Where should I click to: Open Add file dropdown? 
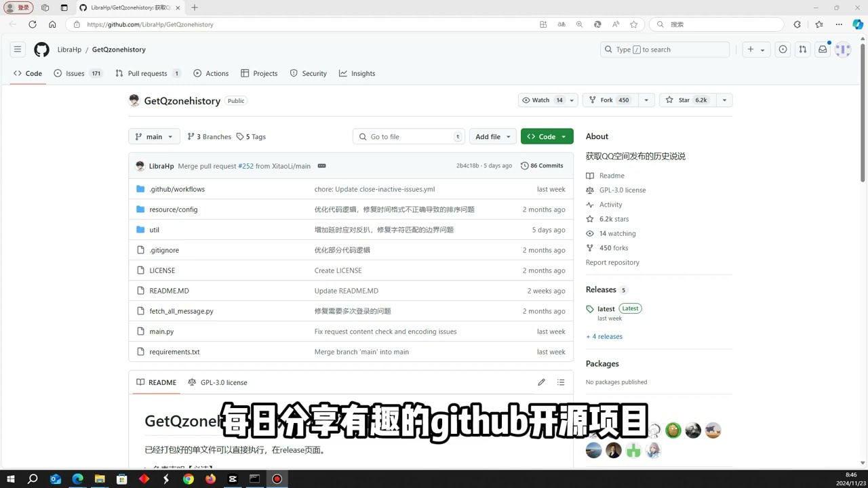(492, 136)
